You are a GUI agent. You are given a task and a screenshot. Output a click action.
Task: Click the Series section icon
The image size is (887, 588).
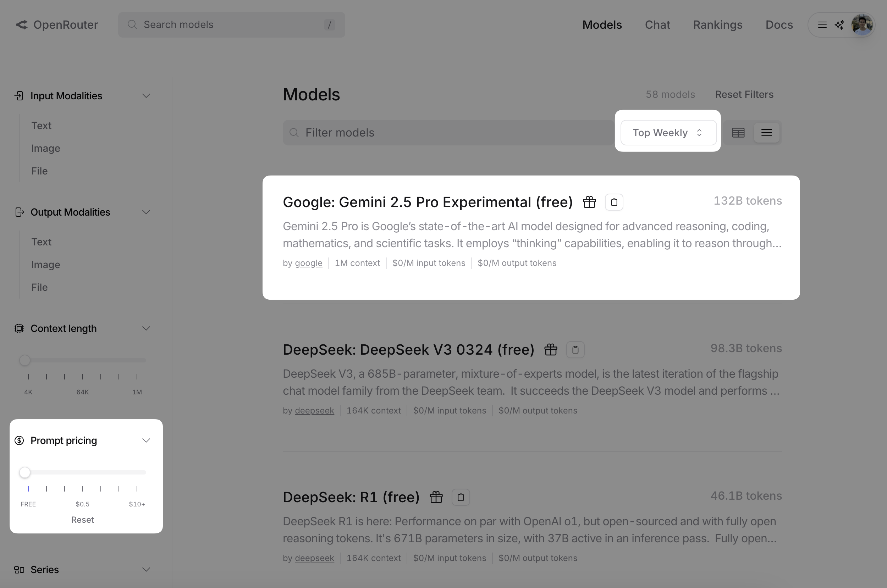tap(19, 570)
